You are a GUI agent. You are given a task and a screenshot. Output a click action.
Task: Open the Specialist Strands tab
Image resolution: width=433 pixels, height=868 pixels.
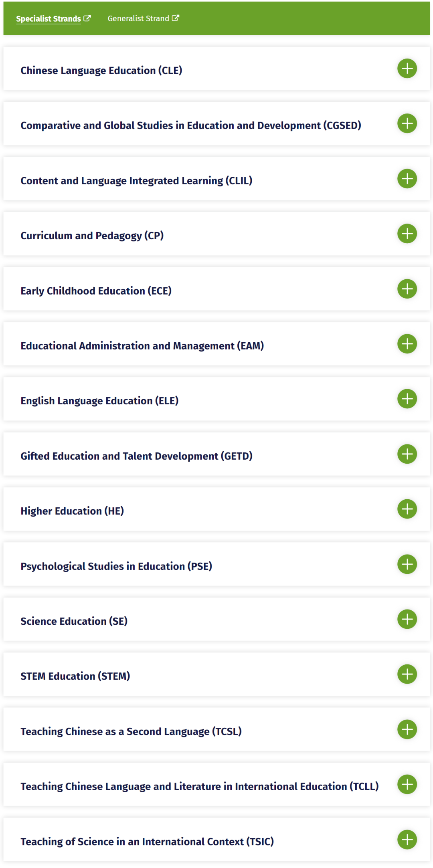coord(48,19)
